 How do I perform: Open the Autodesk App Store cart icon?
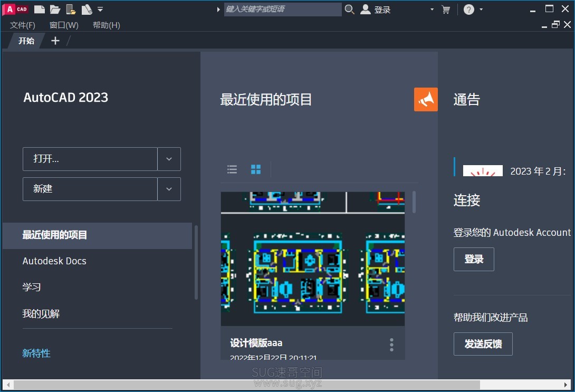[446, 9]
